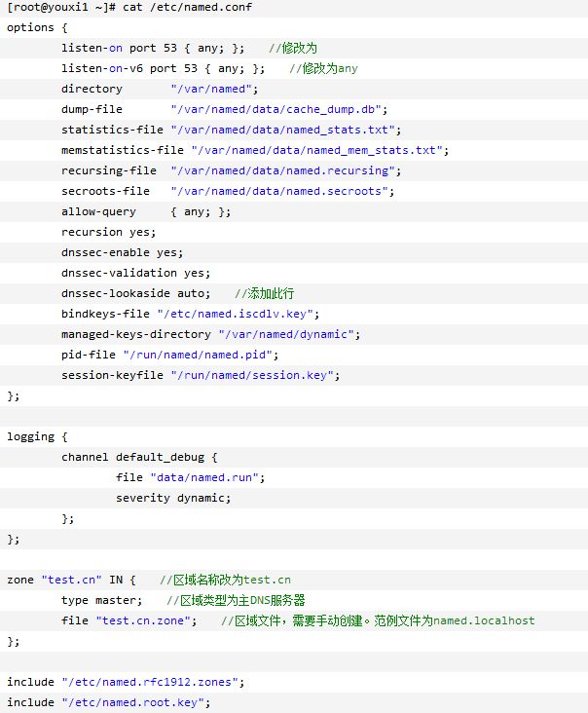
Task: Click the 'dnssec-lookaside auto;' setting
Action: tap(136, 294)
